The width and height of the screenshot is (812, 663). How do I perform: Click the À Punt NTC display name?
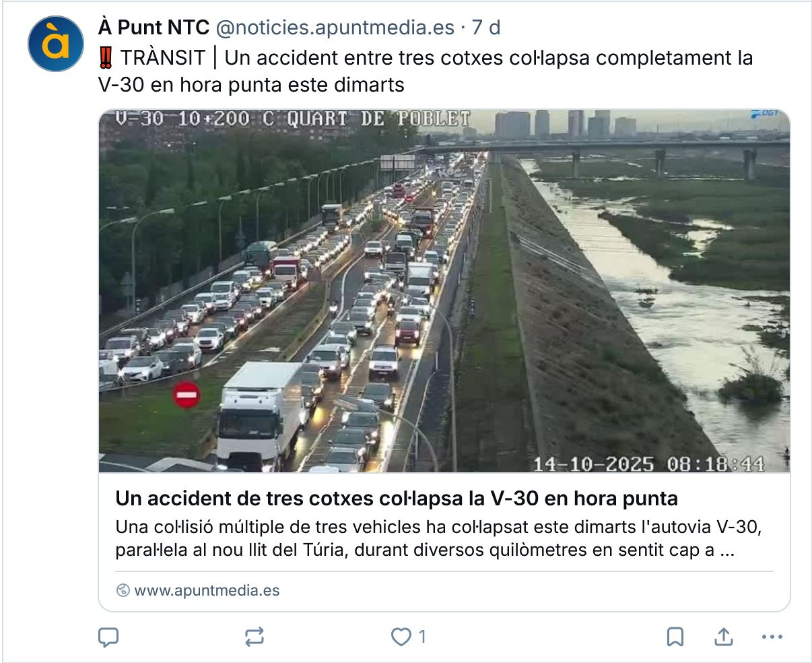[154, 28]
